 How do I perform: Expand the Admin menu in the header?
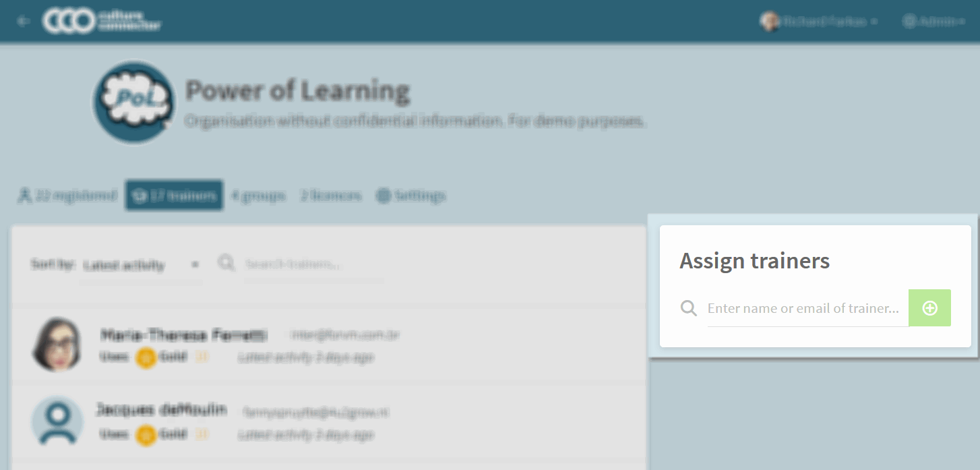click(x=933, y=22)
